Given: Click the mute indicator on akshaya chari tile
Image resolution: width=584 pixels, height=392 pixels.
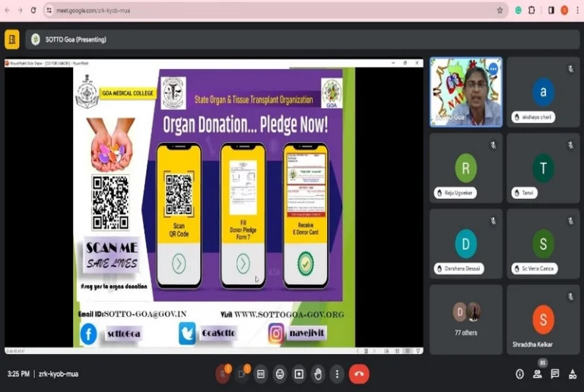Looking at the screenshot, I should (x=570, y=69).
